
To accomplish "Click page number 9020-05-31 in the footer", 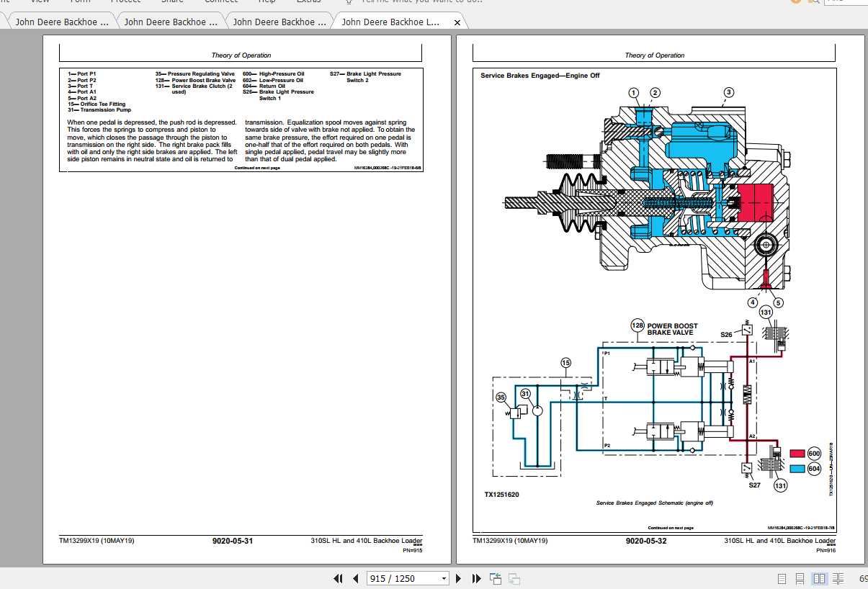I will (233, 541).
